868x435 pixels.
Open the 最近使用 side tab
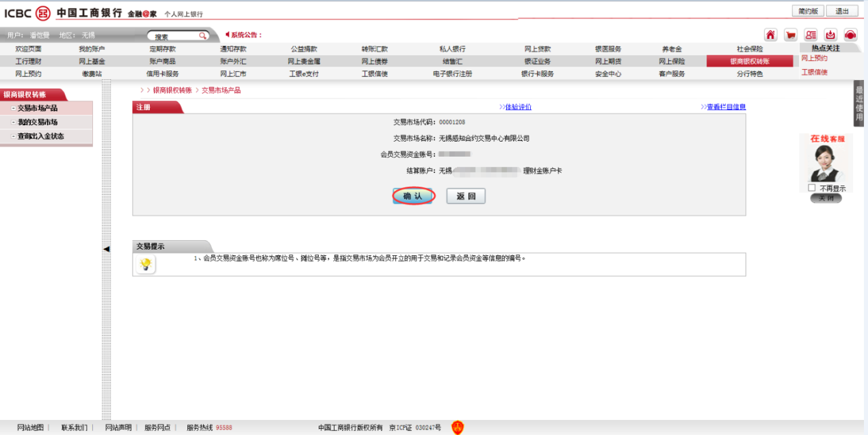point(860,103)
